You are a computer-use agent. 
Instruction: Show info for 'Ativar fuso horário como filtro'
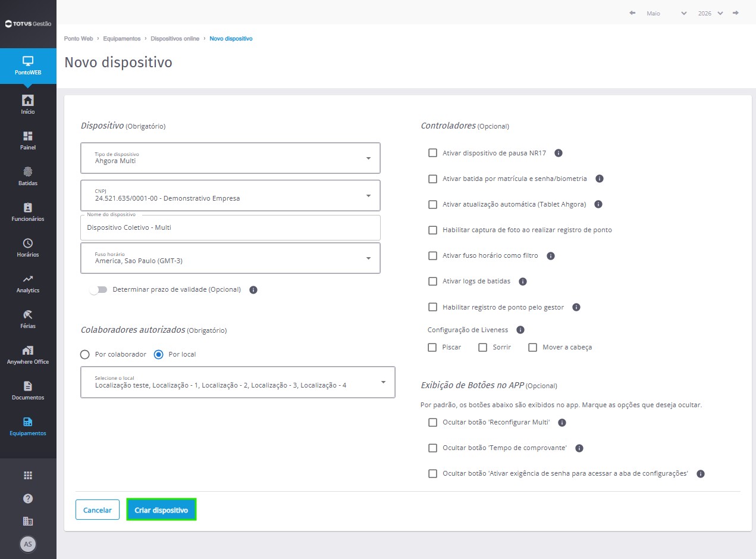[x=551, y=256]
